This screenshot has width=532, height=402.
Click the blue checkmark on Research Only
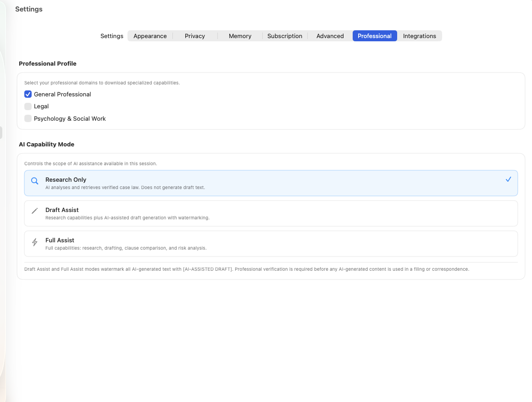click(508, 179)
